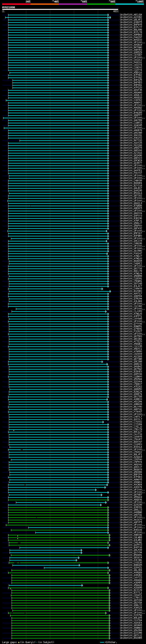Select the UniRef100_A9A466 label
The image size is (146, 644).
[x=131, y=580]
